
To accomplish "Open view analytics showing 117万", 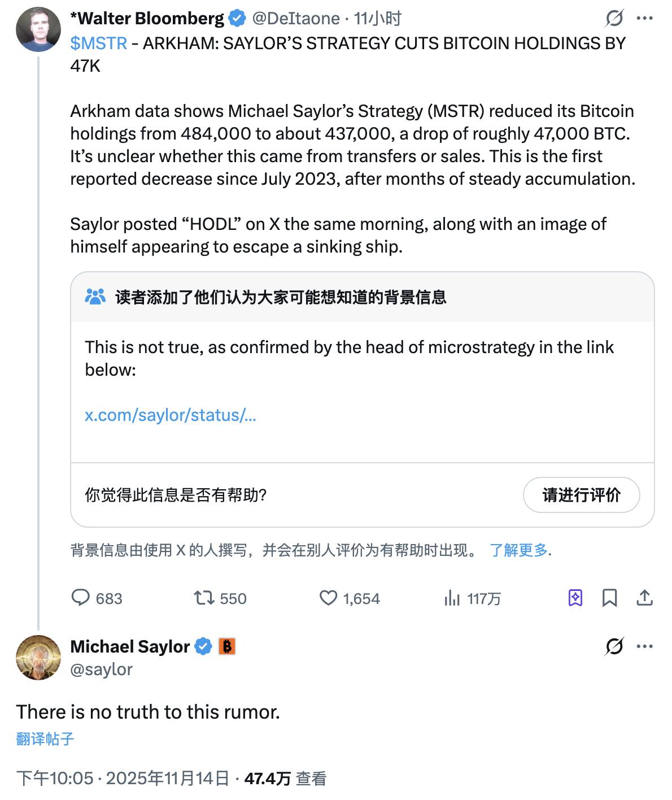I will (x=452, y=598).
